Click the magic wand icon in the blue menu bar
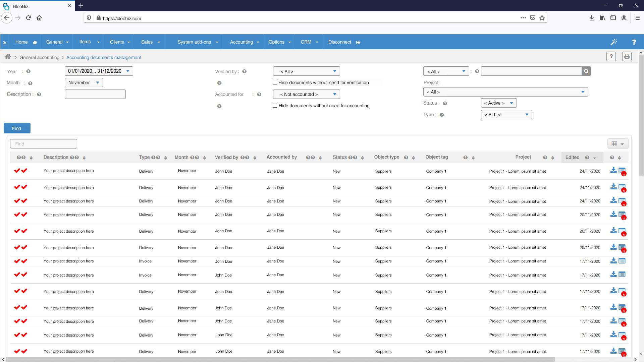Image resolution: width=644 pixels, height=362 pixels. pyautogui.click(x=614, y=42)
